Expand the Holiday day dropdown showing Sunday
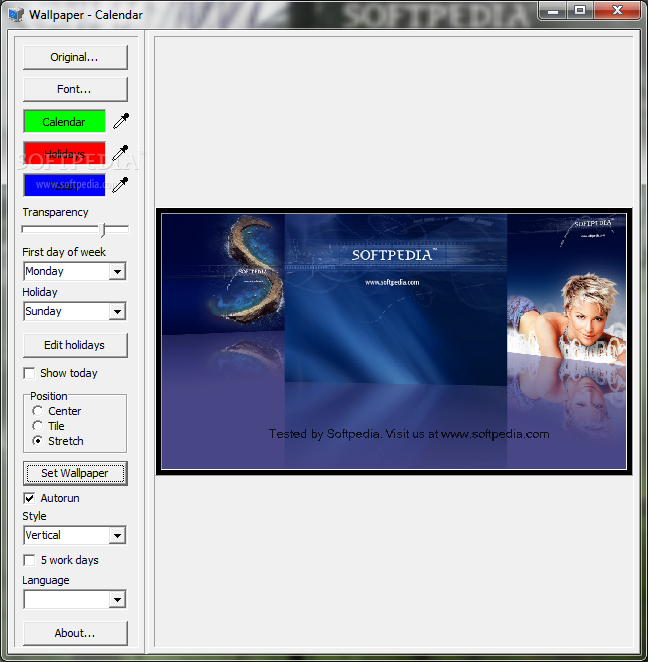648x662 pixels. tap(117, 312)
